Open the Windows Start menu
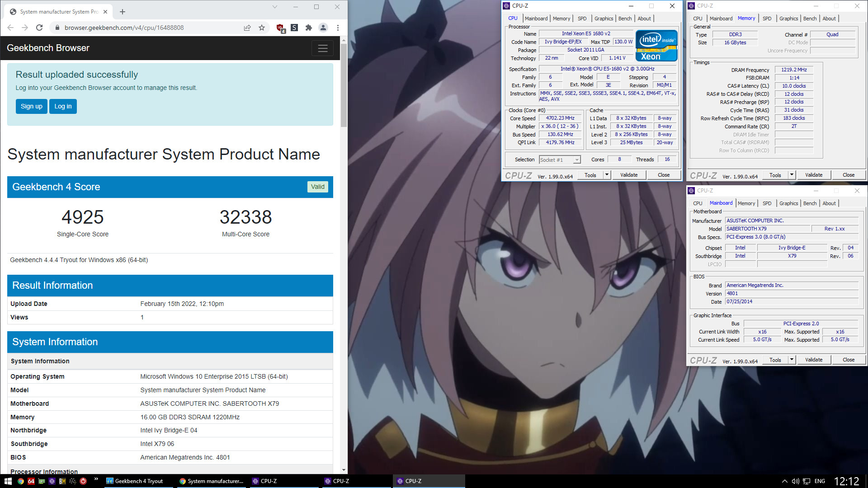The image size is (868, 488). [x=8, y=481]
